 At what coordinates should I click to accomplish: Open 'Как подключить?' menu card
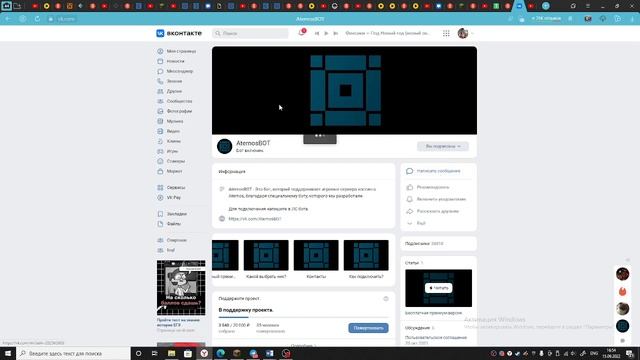(366, 259)
